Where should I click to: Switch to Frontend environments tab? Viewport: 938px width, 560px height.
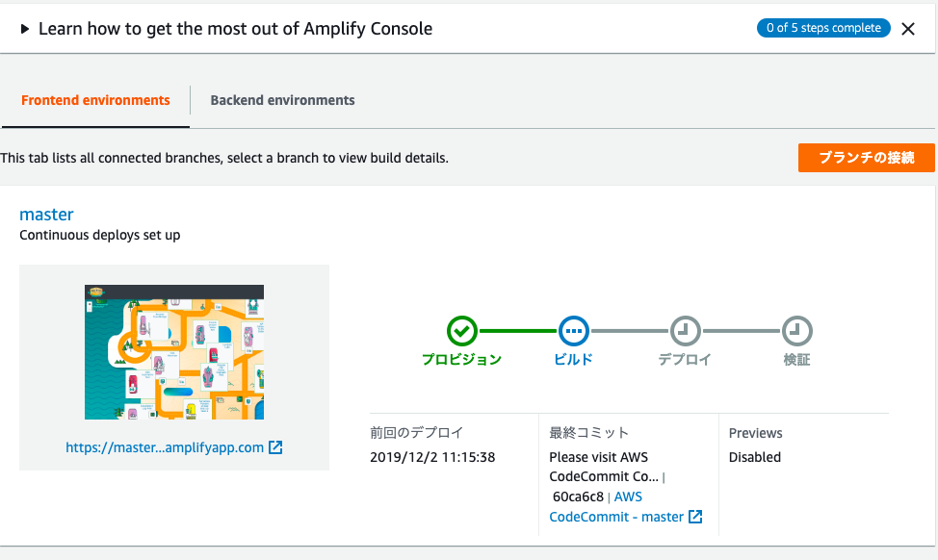point(95,100)
